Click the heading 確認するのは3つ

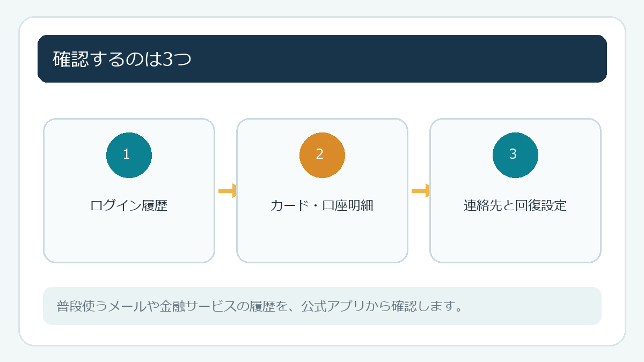pyautogui.click(x=122, y=59)
